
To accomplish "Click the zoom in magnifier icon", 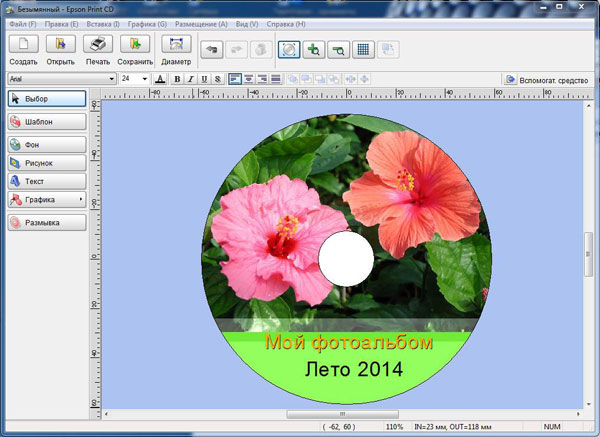I will 314,48.
